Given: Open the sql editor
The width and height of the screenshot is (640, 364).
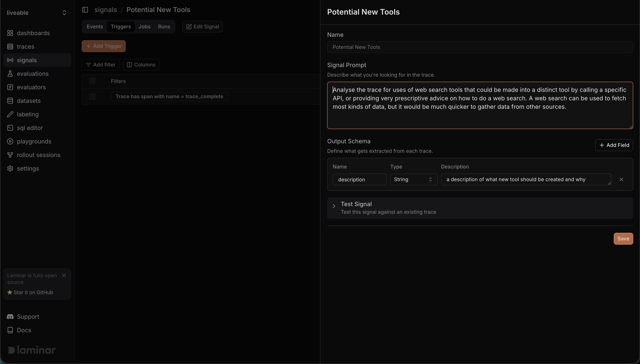Looking at the screenshot, I should tap(30, 128).
